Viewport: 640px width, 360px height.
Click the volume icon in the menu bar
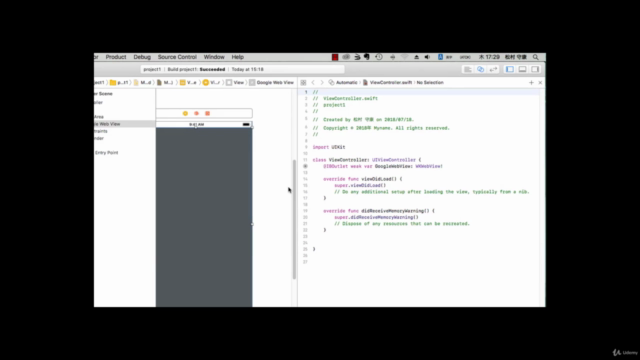[427, 57]
